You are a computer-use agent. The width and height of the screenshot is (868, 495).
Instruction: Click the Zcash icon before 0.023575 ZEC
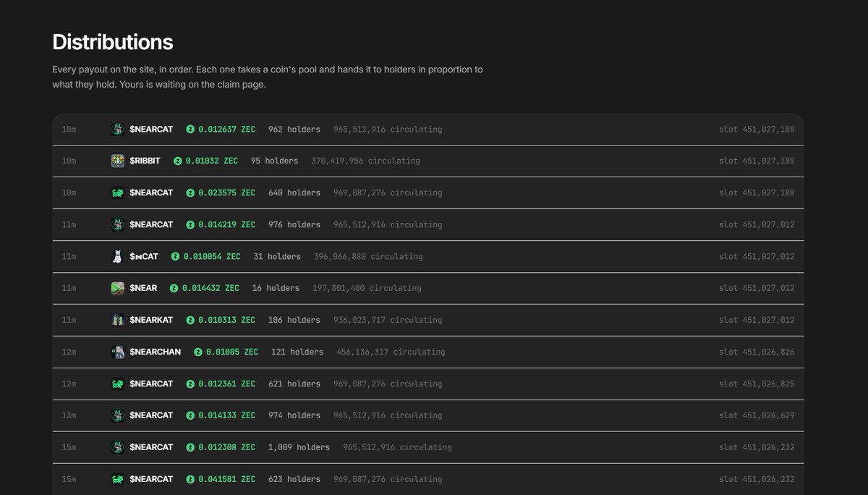pyautogui.click(x=190, y=193)
